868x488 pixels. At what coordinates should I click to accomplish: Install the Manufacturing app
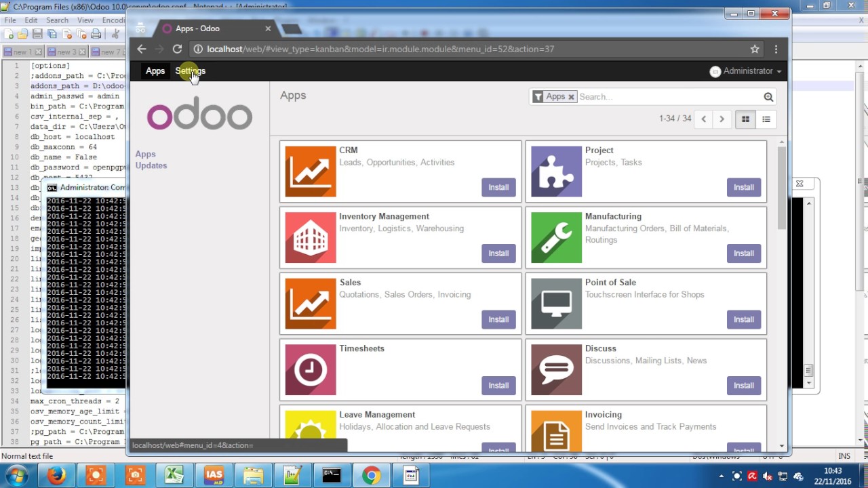coord(744,253)
